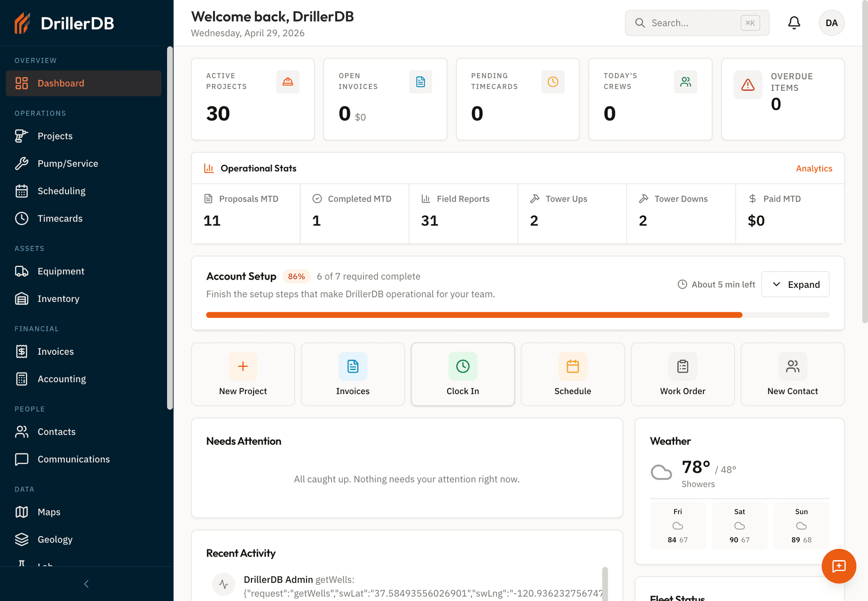Click the 86% setup badge

pyautogui.click(x=296, y=277)
